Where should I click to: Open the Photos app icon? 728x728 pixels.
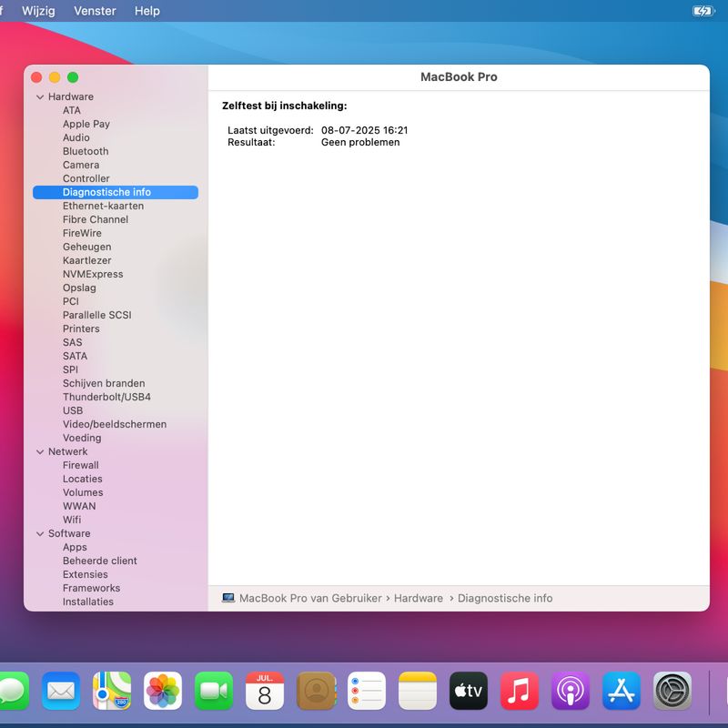tap(163, 691)
